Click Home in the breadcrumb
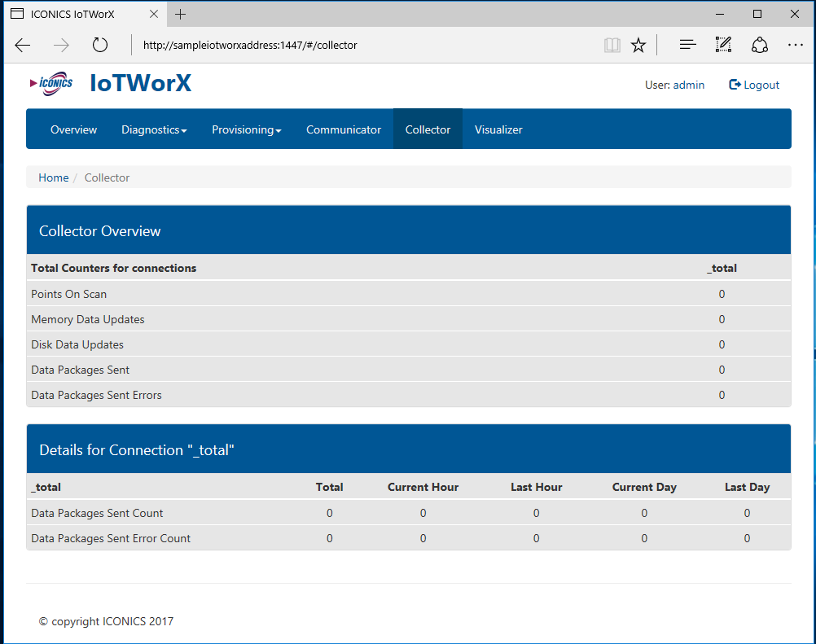816x644 pixels. [54, 177]
